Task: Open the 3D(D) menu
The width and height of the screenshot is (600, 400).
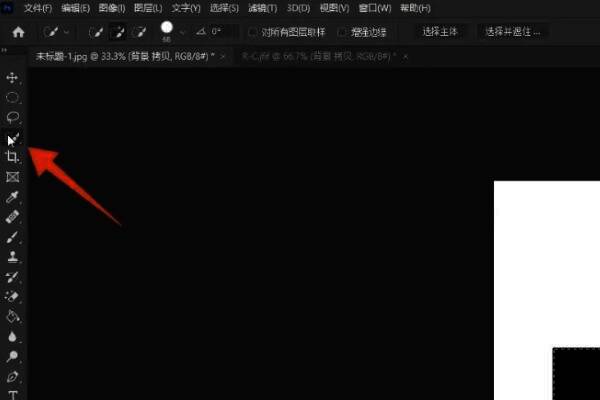Action: (x=298, y=8)
